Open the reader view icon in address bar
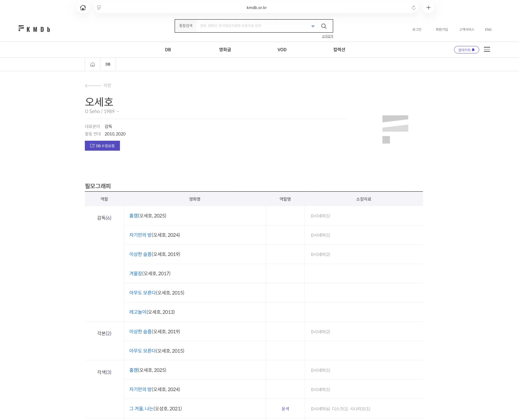The image size is (519, 420). 99,8
